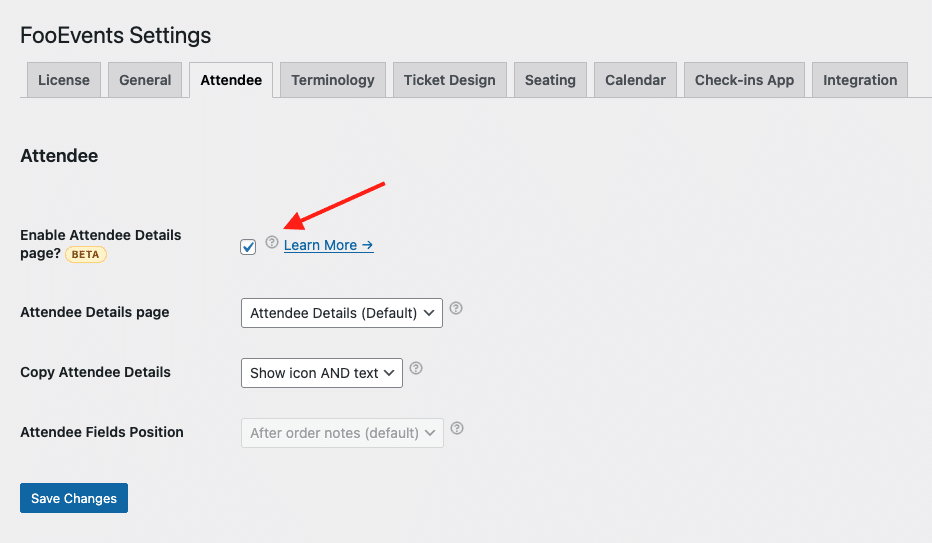Follow the Learn More link
Viewport: 932px width, 543px height.
pos(329,245)
